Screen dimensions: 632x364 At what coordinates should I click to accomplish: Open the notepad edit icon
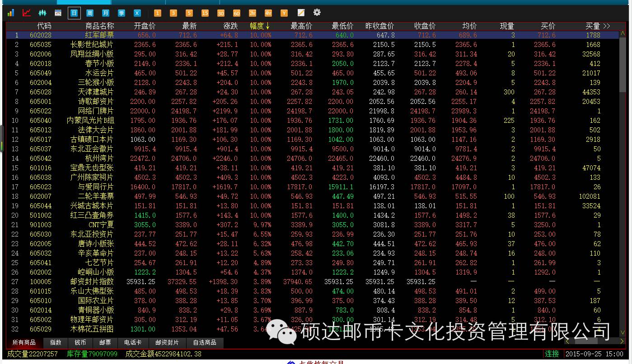pos(301,13)
